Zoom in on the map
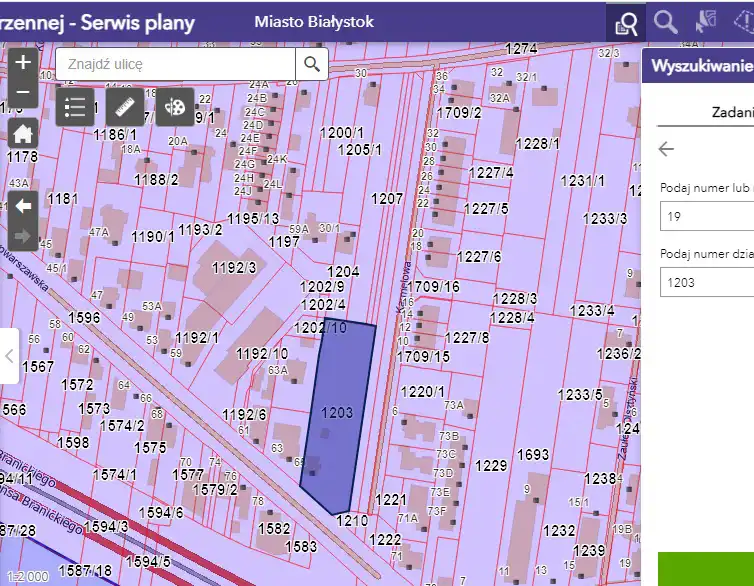The image size is (754, 586). point(23,62)
